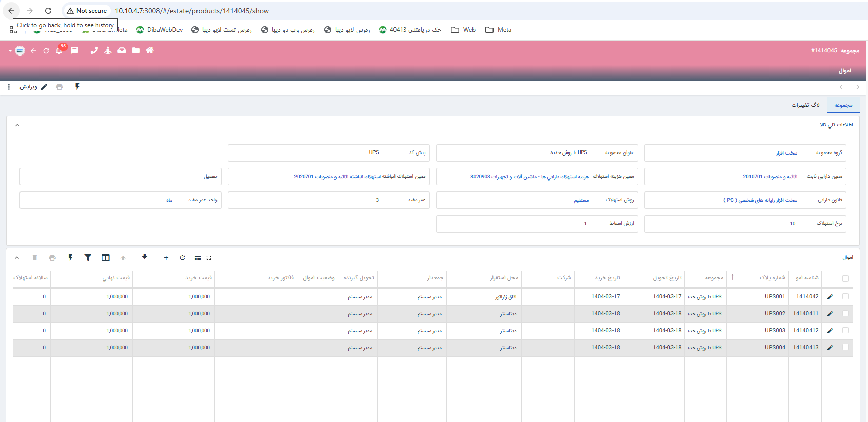Click download/export icon in grid toolbar
Viewport: 868px width, 422px height.
point(145,258)
